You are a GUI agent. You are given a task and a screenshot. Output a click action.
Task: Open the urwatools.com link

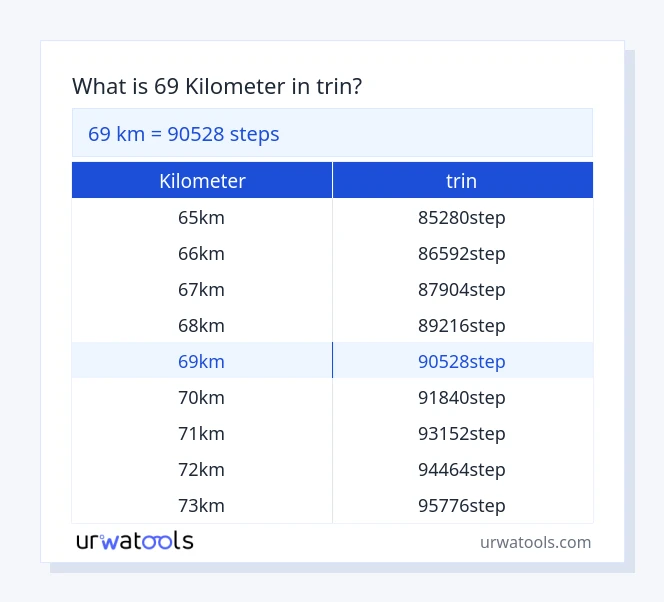coord(535,542)
